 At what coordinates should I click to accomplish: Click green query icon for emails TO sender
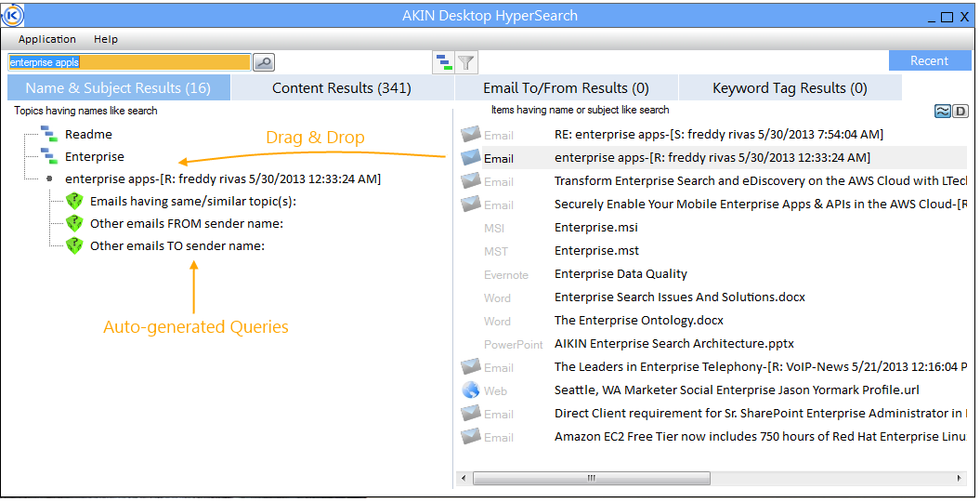click(74, 245)
